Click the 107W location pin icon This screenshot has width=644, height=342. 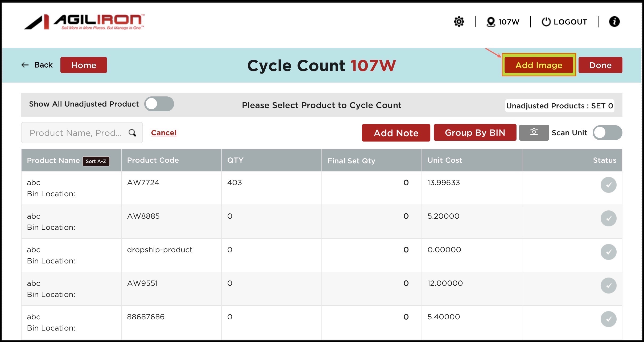tap(490, 22)
